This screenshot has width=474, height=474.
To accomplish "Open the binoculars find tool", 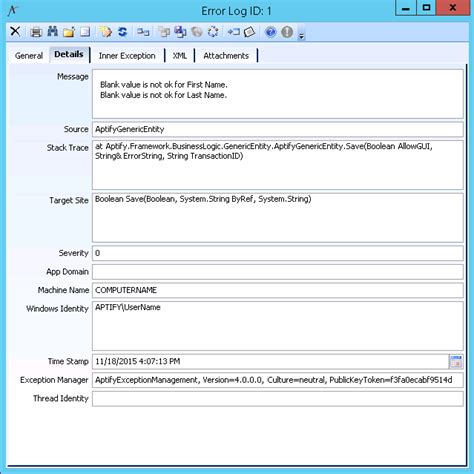I will pyautogui.click(x=52, y=32).
